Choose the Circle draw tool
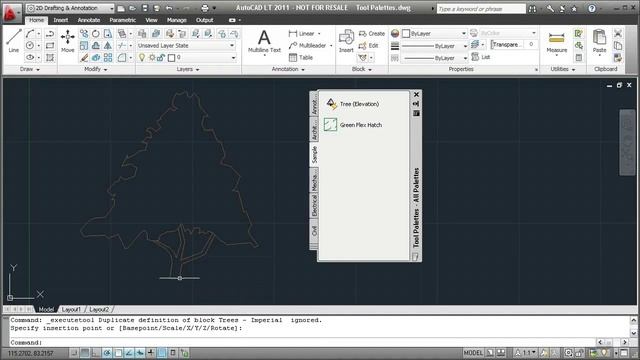The width and height of the screenshot is (640, 360). 29,45
